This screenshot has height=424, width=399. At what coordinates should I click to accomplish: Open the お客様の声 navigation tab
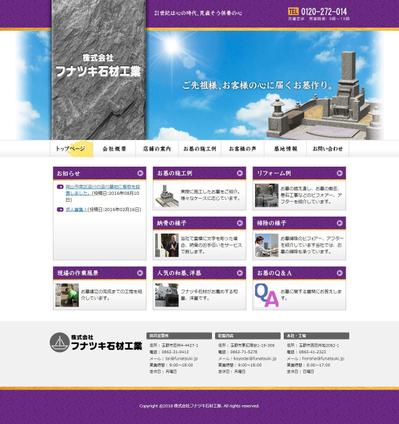point(242,149)
